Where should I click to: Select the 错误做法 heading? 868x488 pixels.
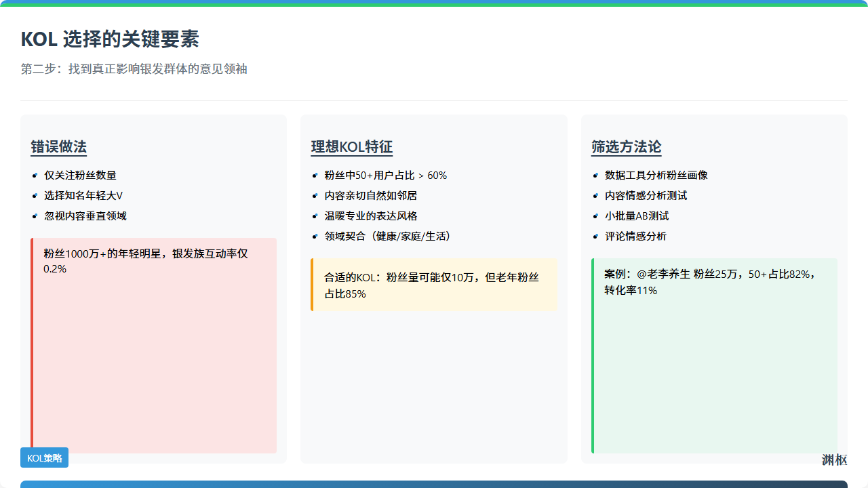[x=59, y=147]
